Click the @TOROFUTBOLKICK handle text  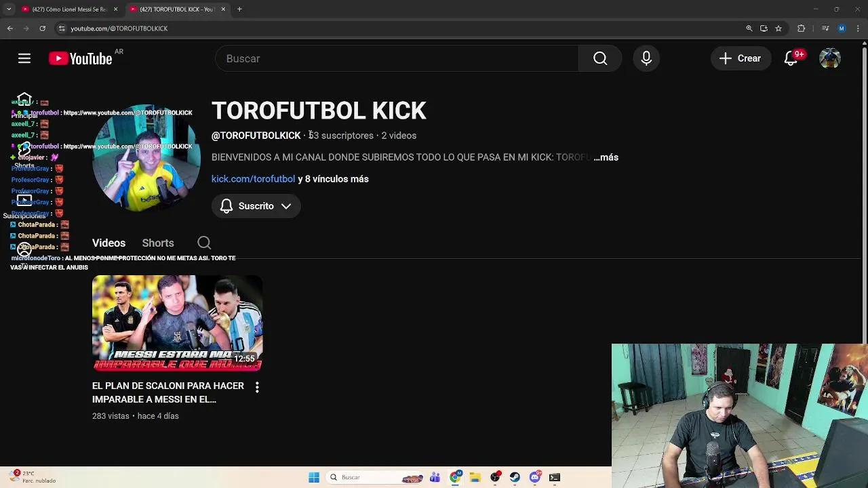(x=256, y=136)
